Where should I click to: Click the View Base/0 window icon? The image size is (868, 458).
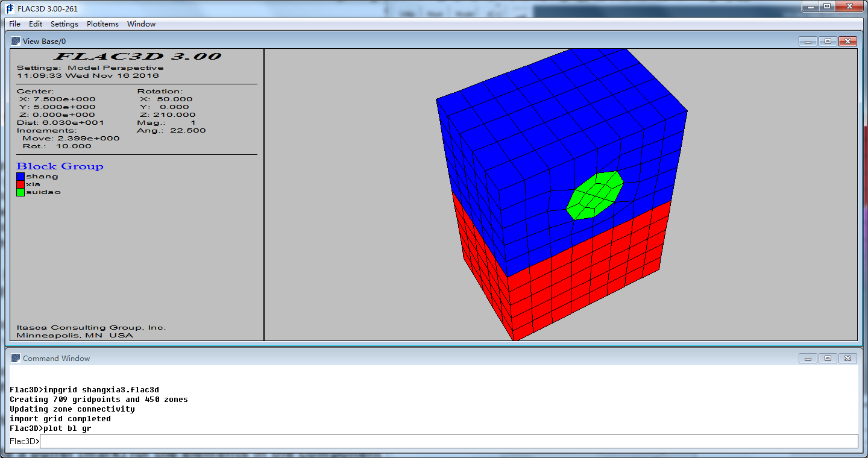pyautogui.click(x=16, y=41)
